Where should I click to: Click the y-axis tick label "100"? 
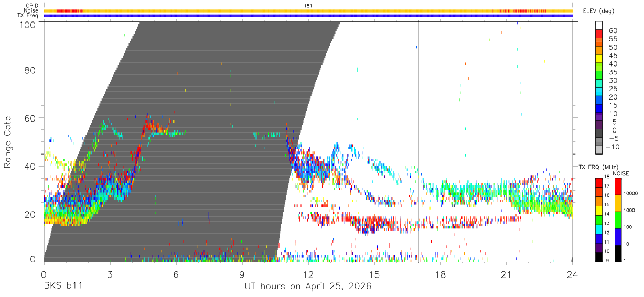pos(26,24)
